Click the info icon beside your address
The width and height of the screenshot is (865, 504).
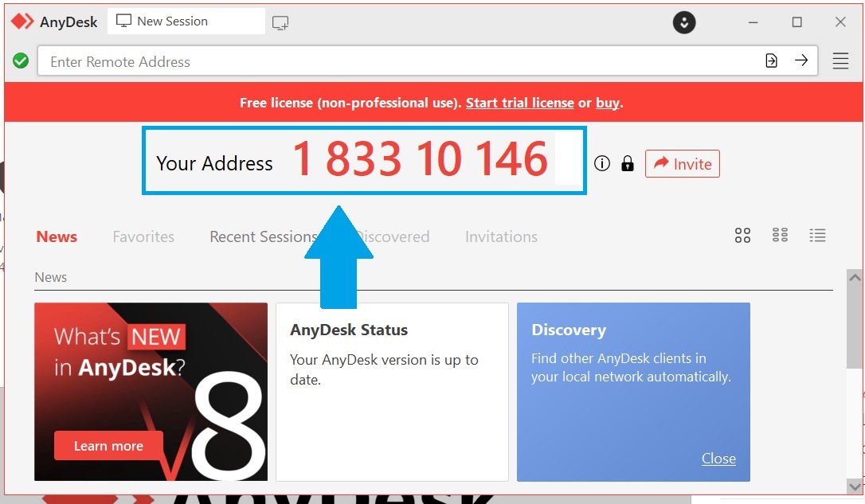(602, 164)
